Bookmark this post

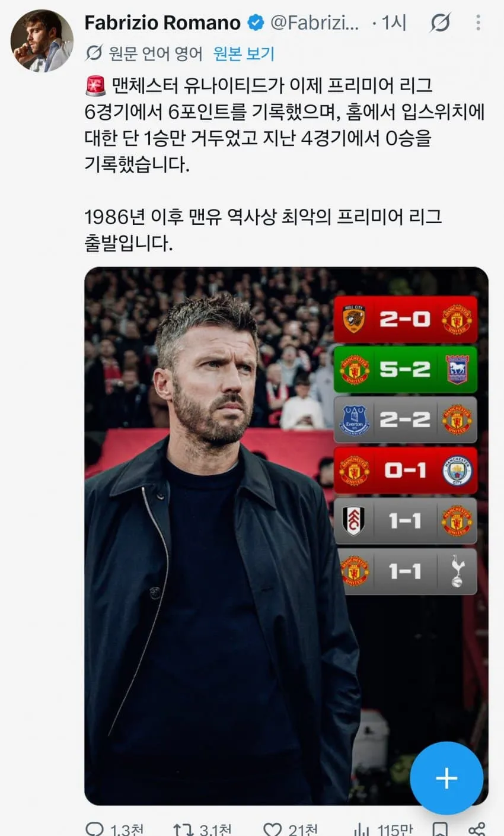point(440,829)
